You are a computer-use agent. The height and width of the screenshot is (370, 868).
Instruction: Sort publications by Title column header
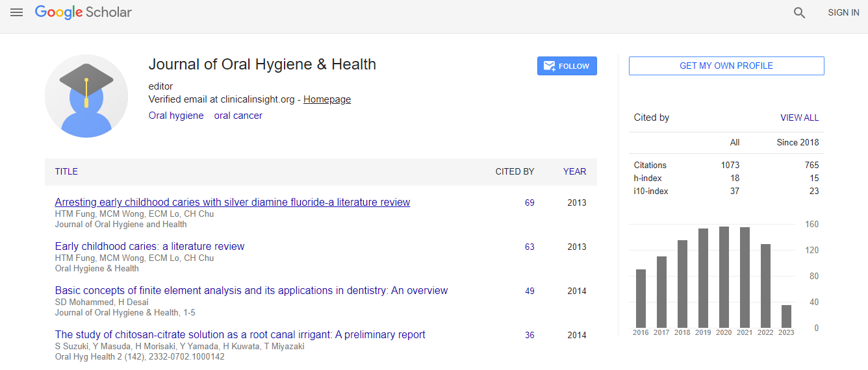point(66,172)
